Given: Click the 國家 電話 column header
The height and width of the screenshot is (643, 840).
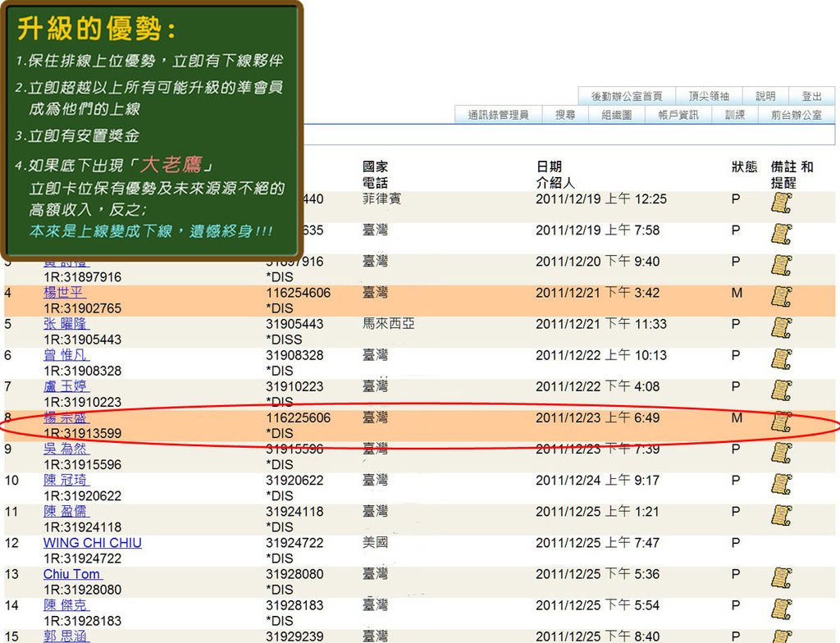Looking at the screenshot, I should [x=375, y=175].
